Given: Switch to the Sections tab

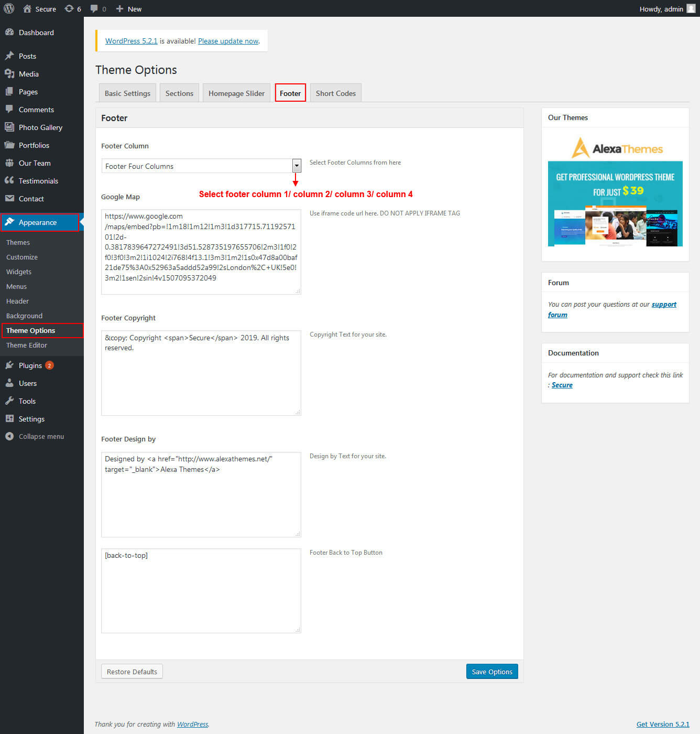Looking at the screenshot, I should point(179,93).
